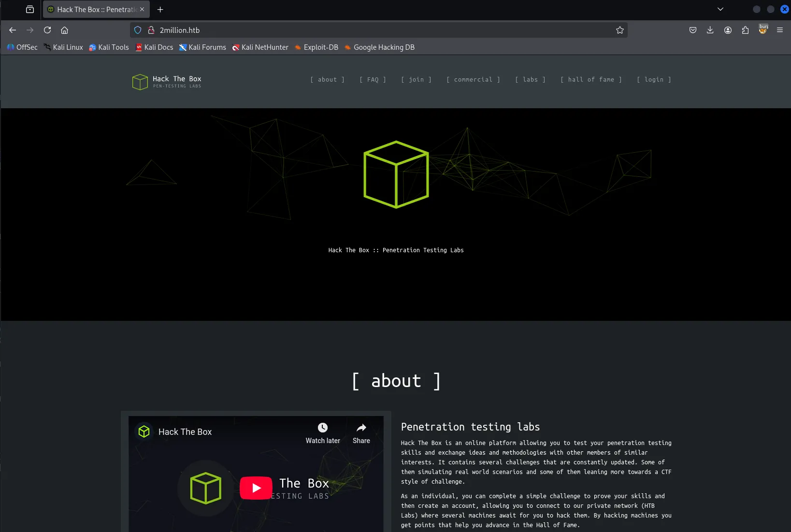The image size is (791, 532).
Task: Click the shield tracking protection icon
Action: [x=138, y=30]
